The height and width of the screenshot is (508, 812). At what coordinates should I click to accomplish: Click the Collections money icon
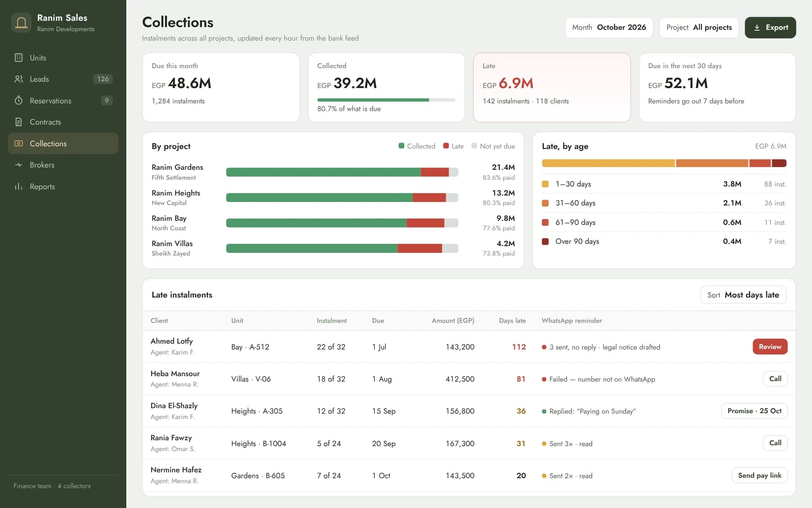[x=18, y=143]
